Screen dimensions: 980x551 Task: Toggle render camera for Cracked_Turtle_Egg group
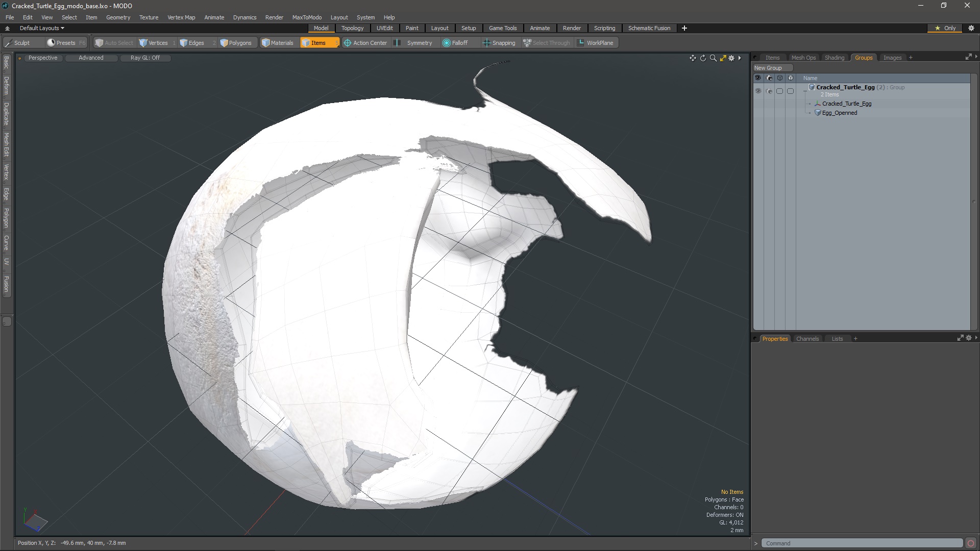pyautogui.click(x=769, y=91)
